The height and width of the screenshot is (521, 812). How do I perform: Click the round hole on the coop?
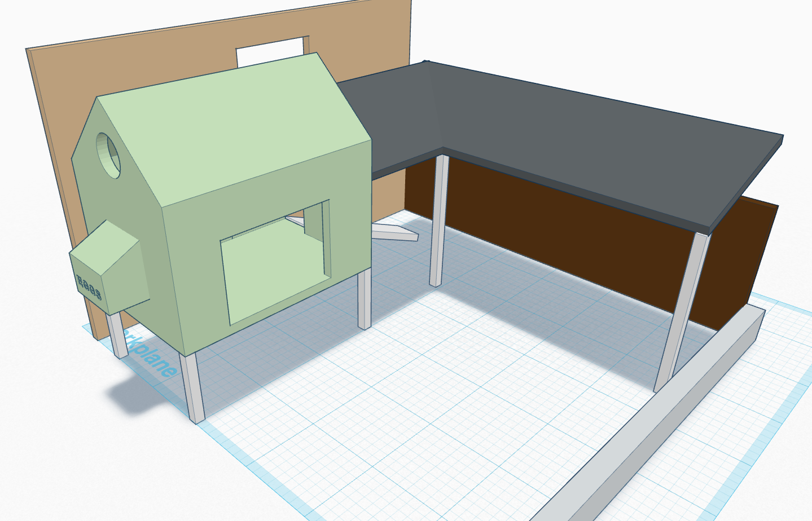[108, 155]
